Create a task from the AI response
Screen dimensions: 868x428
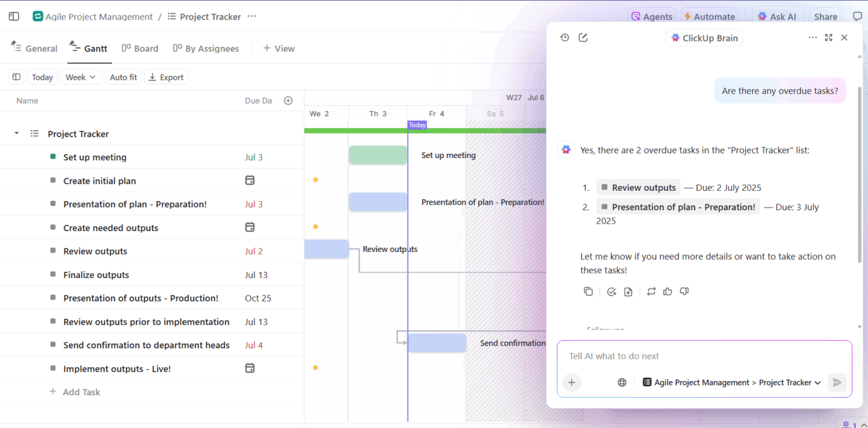tap(611, 291)
